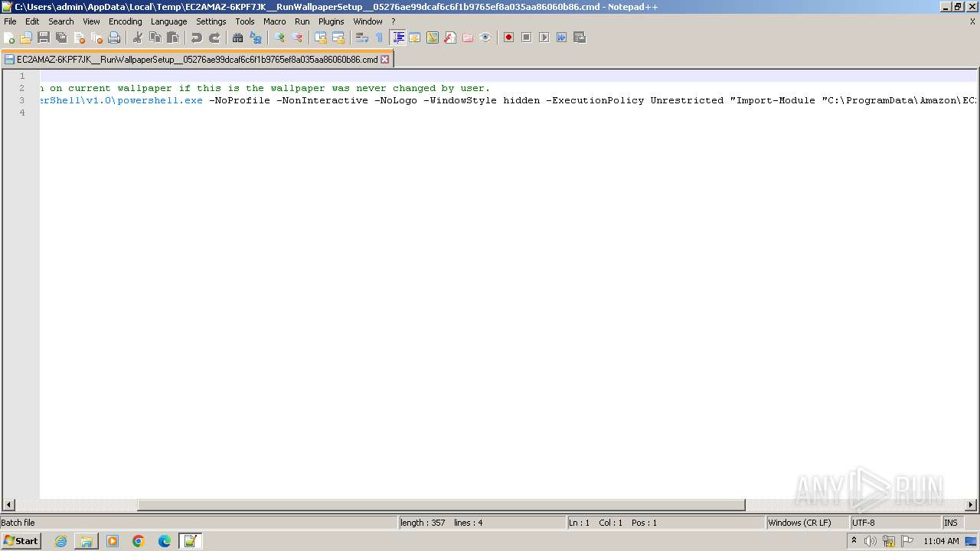Click the Copy toolbar icon
This screenshot has width=980, height=551.
point(155,37)
